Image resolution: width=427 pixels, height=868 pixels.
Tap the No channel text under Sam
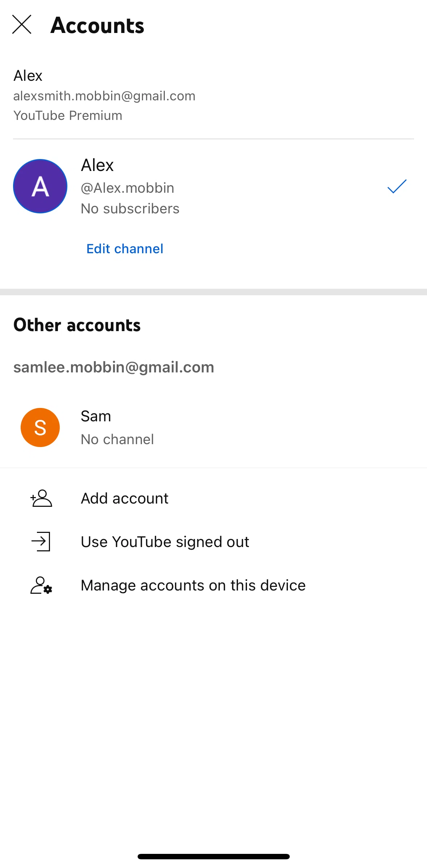click(117, 439)
